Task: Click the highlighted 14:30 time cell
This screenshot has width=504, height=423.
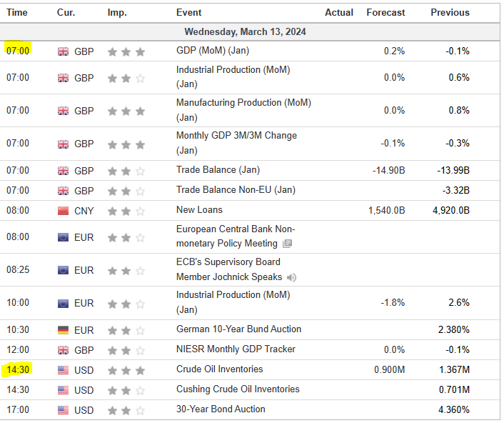Action: tap(18, 370)
